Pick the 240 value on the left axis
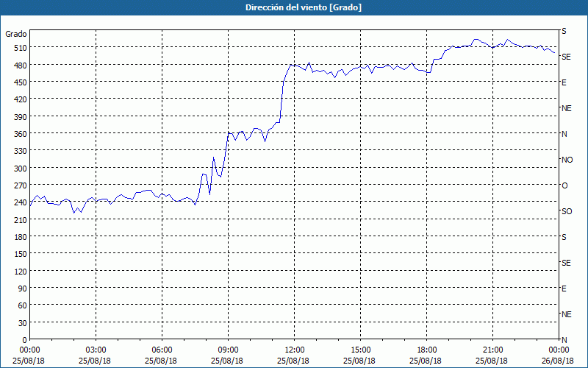The width and height of the screenshot is (588, 368). [x=21, y=203]
